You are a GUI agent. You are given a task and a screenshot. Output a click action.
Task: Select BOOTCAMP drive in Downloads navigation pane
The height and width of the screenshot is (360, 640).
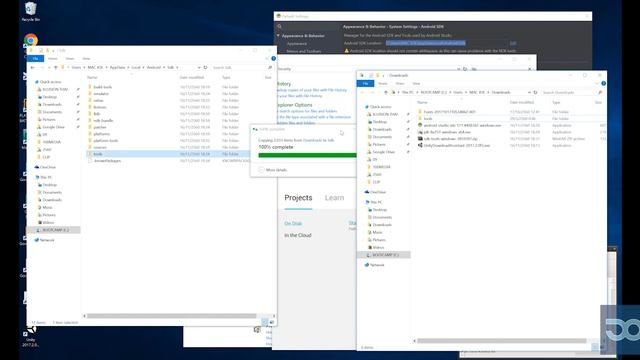[385, 255]
